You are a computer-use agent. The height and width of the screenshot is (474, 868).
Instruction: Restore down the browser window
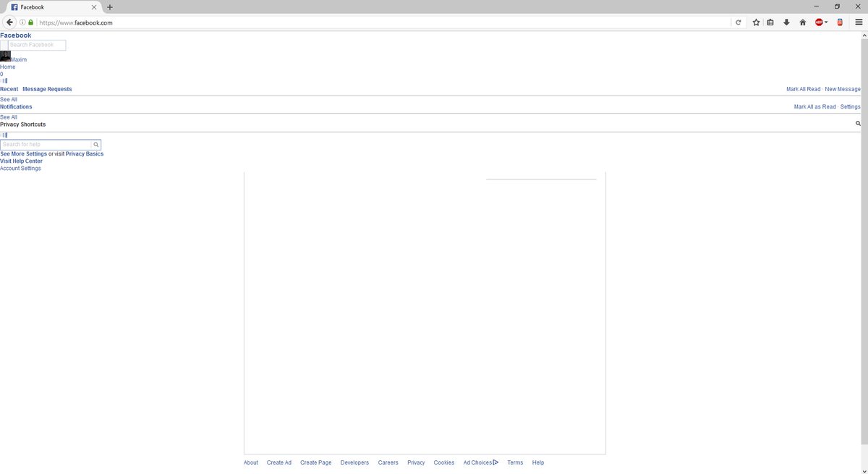click(x=837, y=6)
